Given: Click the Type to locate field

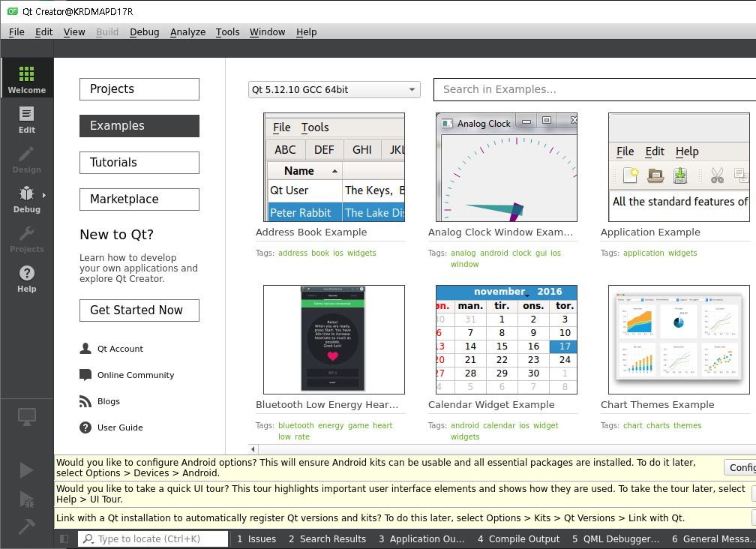Looking at the screenshot, I should 153,539.
